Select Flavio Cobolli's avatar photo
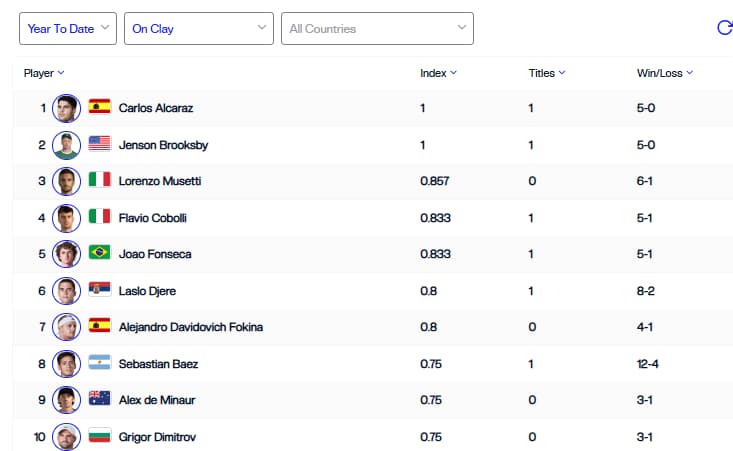This screenshot has width=733, height=451. coord(66,218)
